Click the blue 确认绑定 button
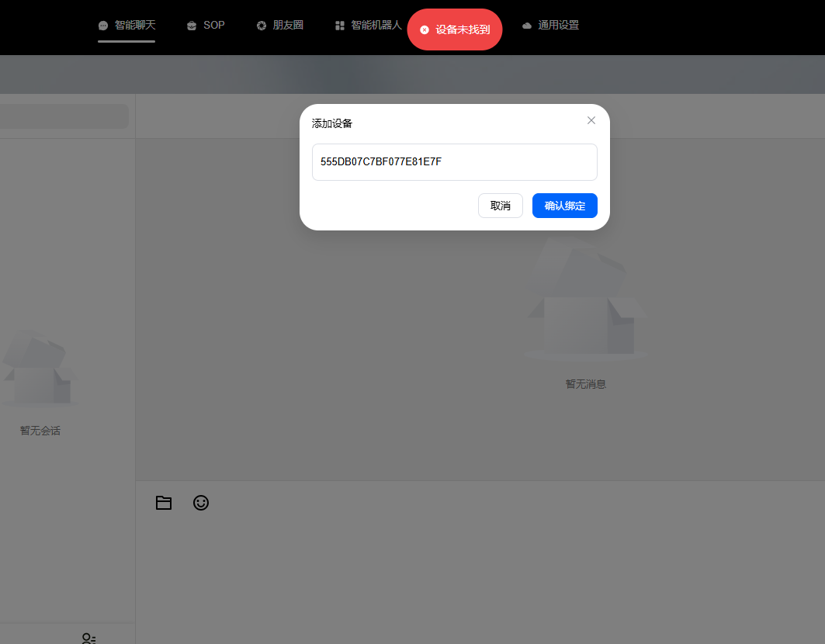825x644 pixels. coord(564,206)
